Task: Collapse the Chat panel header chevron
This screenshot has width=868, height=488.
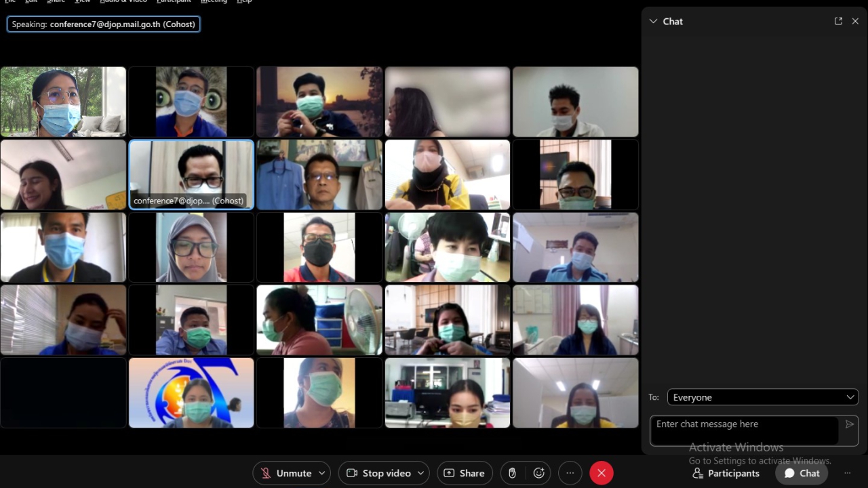Action: 653,21
